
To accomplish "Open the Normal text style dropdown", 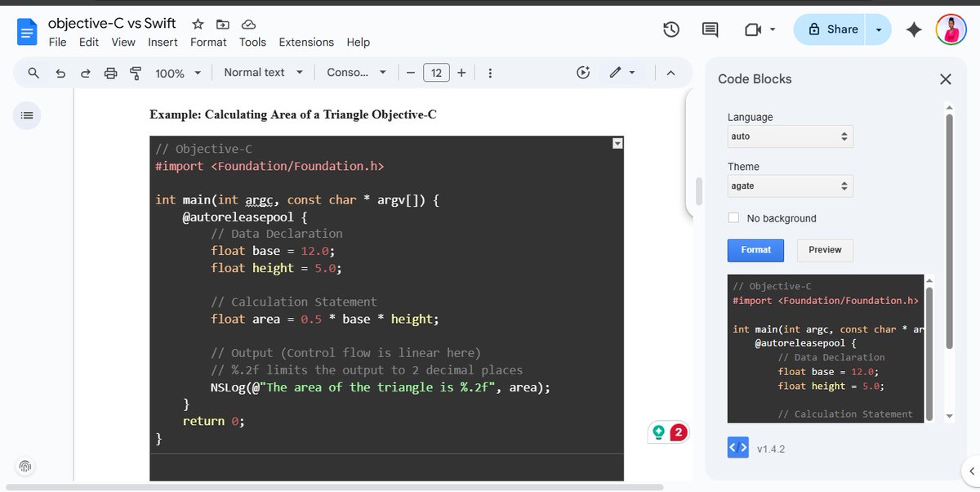I will tap(263, 73).
